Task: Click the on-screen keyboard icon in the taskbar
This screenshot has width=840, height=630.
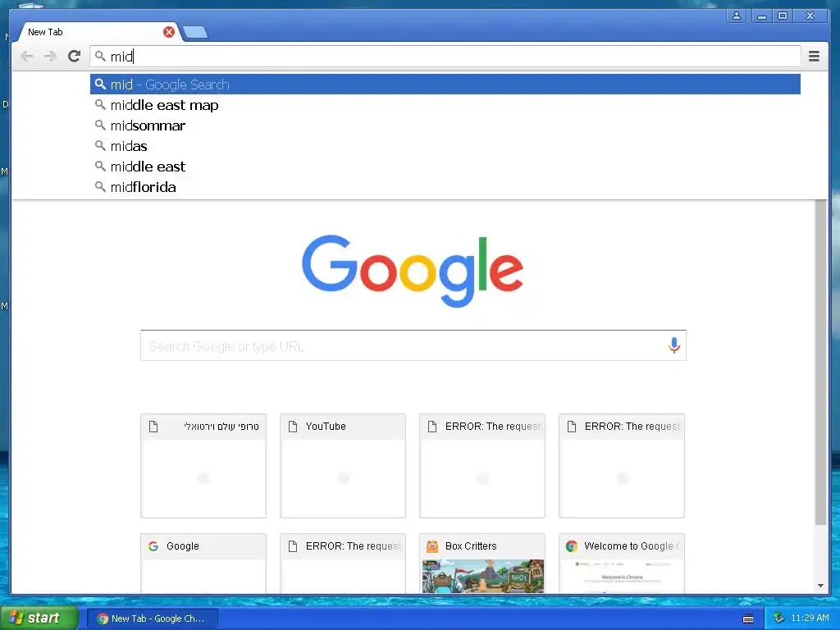Action: click(x=748, y=619)
